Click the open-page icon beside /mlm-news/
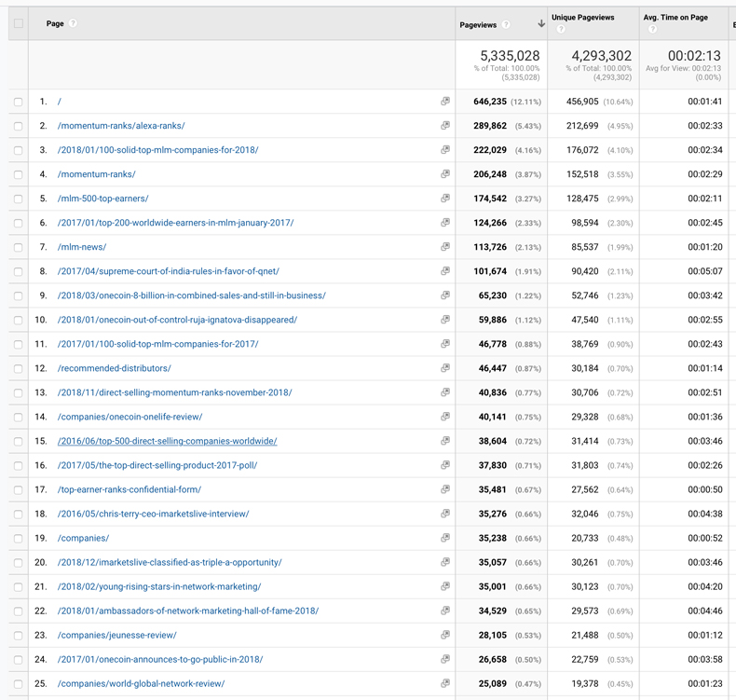 (x=445, y=247)
